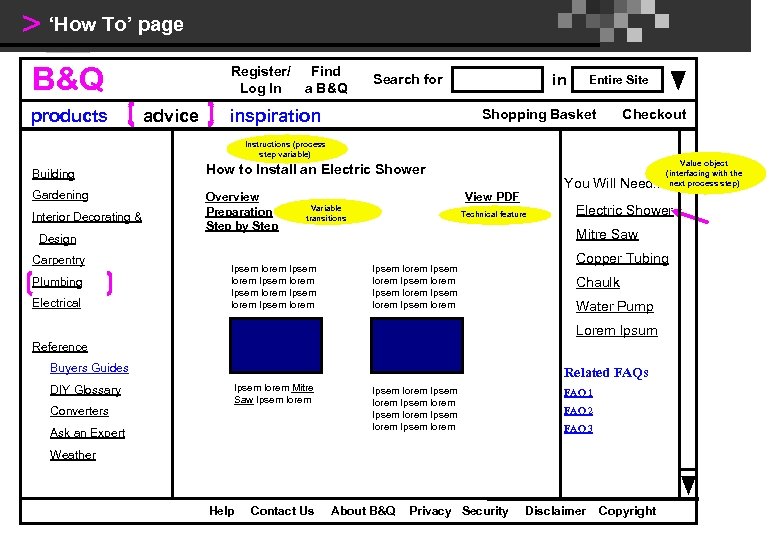Click View PDF

[x=492, y=197]
